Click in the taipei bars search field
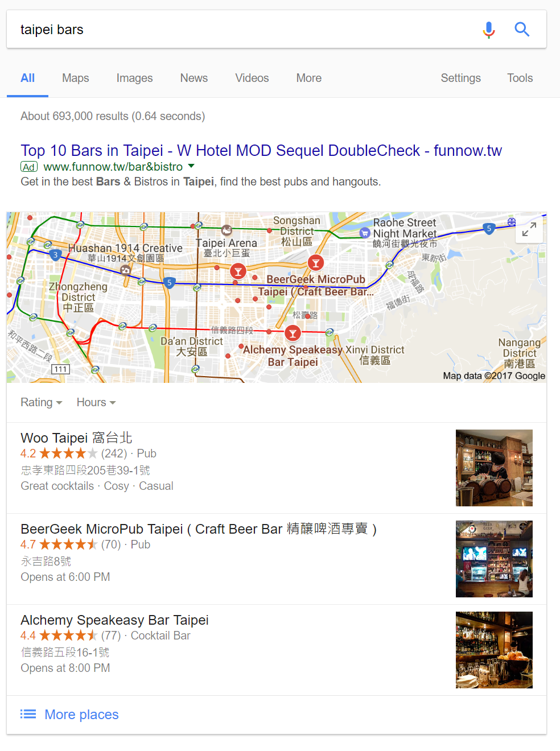Screen dimensions: 560x751 click(245, 30)
